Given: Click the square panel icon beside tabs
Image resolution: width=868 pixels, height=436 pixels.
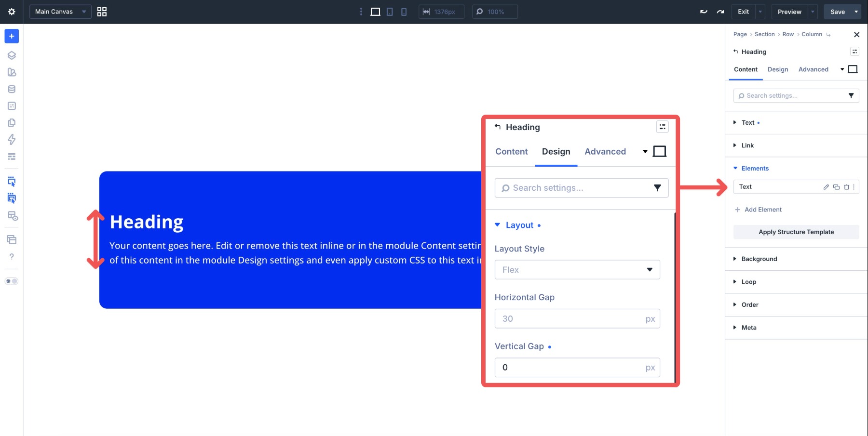Looking at the screenshot, I should pyautogui.click(x=853, y=69).
